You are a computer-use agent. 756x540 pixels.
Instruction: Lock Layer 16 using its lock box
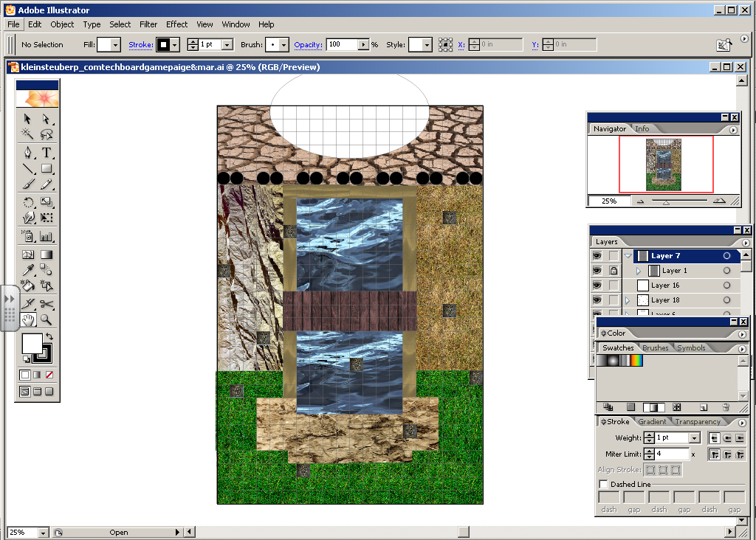click(x=614, y=285)
